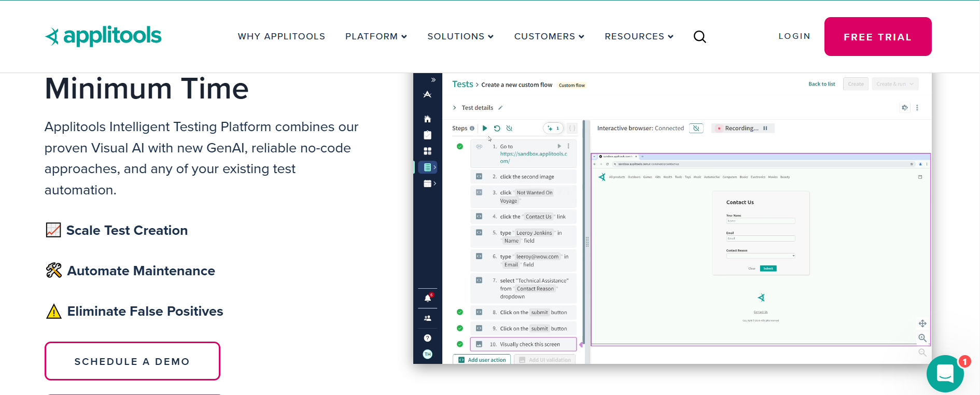Click the info icon next to Steps

pyautogui.click(x=472, y=129)
